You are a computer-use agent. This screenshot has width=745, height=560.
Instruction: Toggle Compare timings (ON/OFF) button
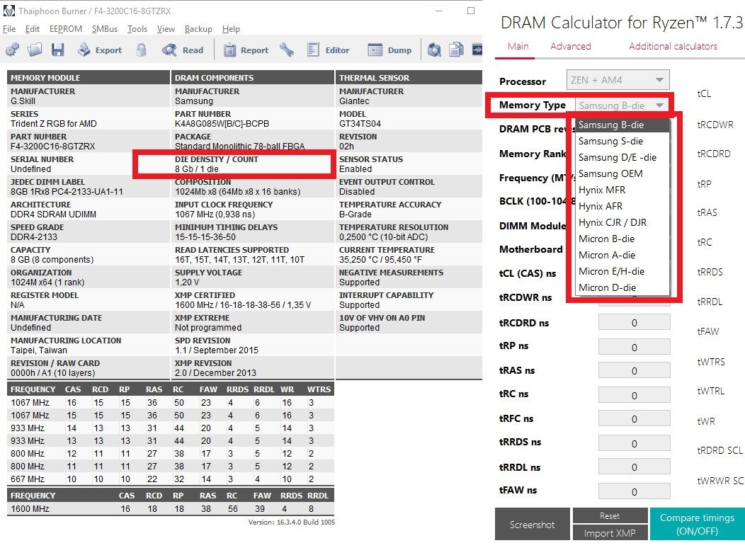[697, 524]
